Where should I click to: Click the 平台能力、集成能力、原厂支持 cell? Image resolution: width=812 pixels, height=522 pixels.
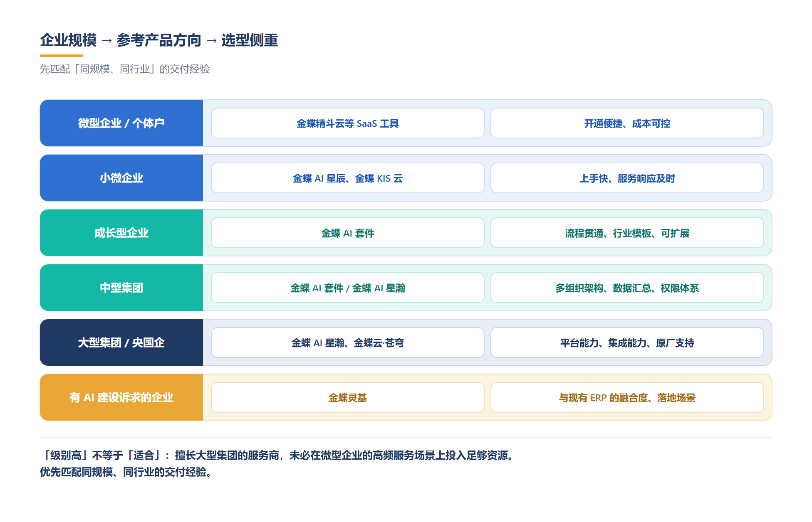point(627,342)
